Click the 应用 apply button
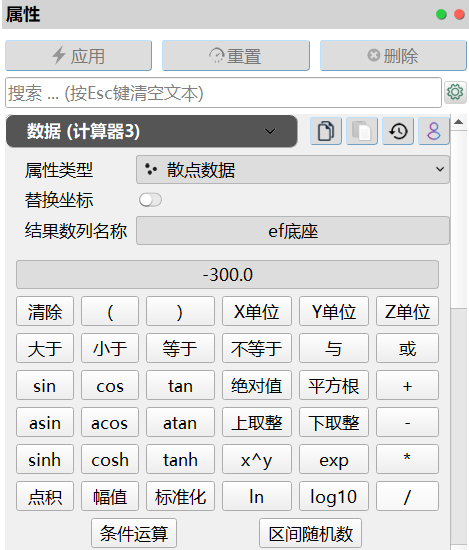The width and height of the screenshot is (469, 550). [79, 56]
